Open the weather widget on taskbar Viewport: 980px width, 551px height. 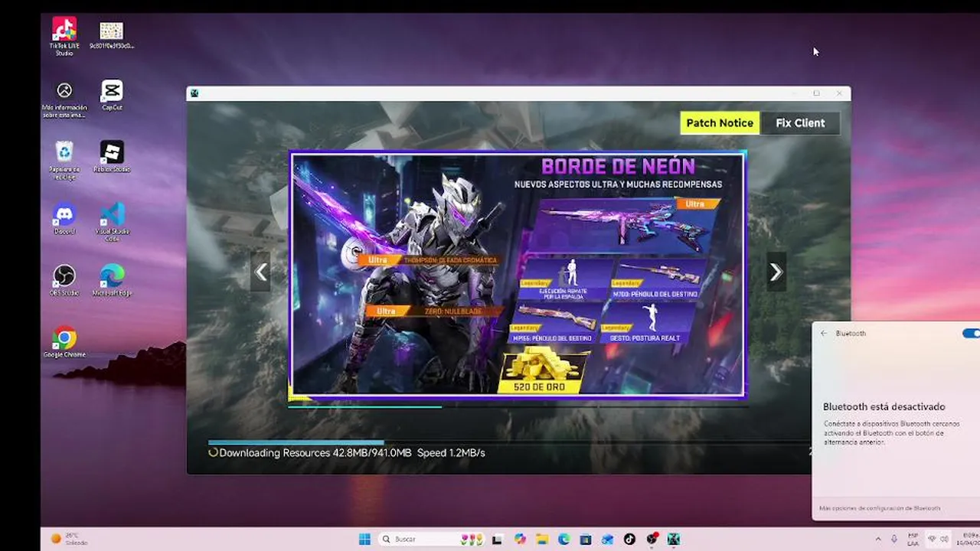pyautogui.click(x=69, y=539)
